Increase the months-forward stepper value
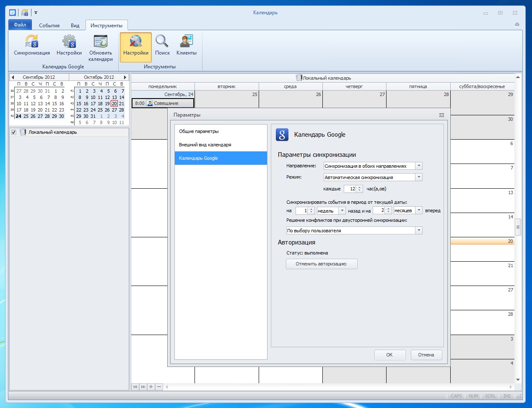The width and height of the screenshot is (532, 408). (x=389, y=209)
